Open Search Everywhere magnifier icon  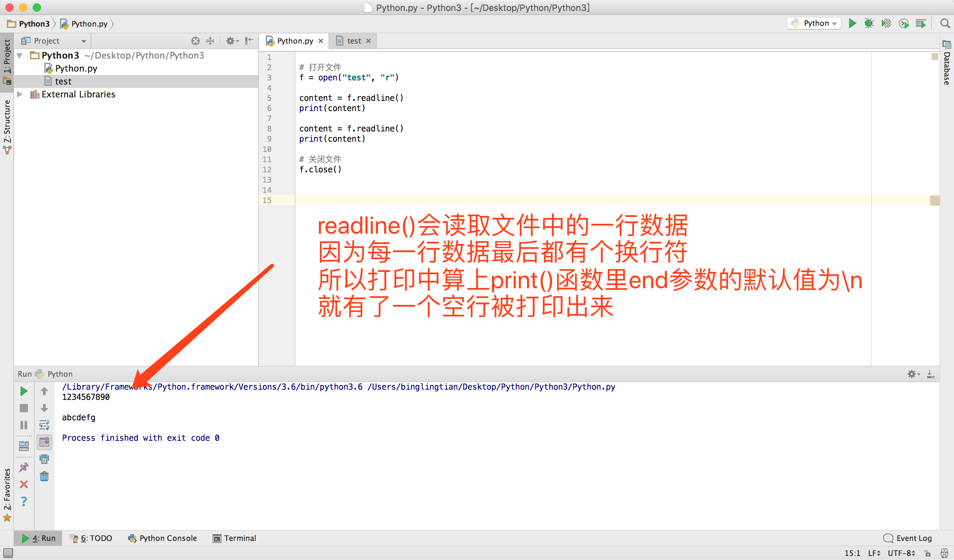(x=945, y=24)
